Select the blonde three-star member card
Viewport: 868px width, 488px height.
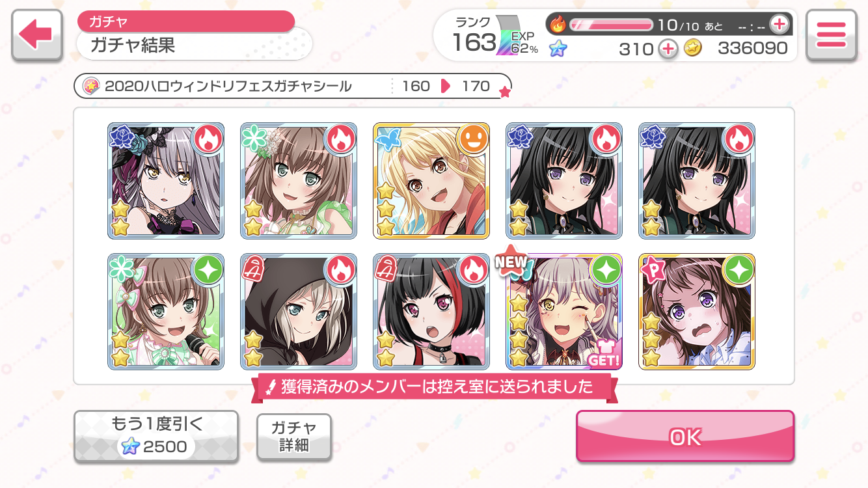(431, 180)
